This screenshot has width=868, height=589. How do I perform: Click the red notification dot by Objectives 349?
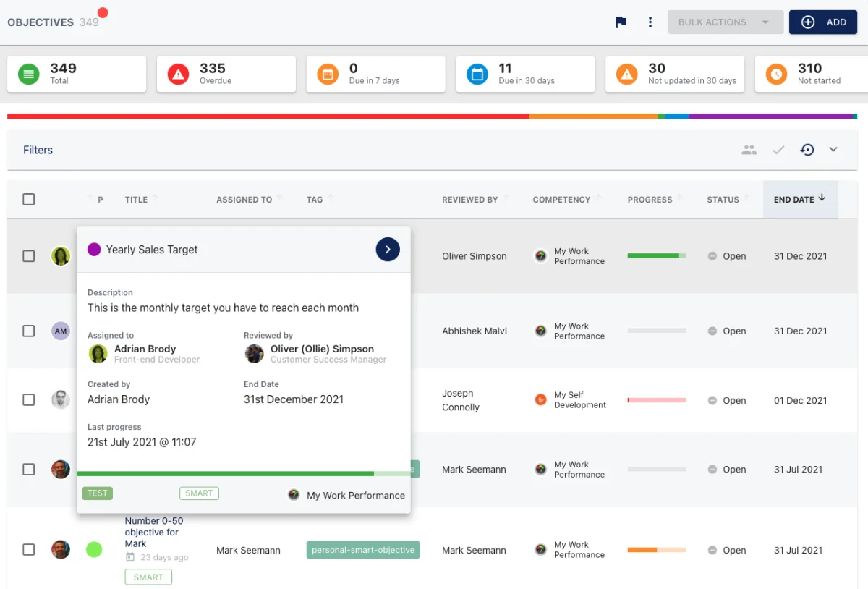coord(103,12)
